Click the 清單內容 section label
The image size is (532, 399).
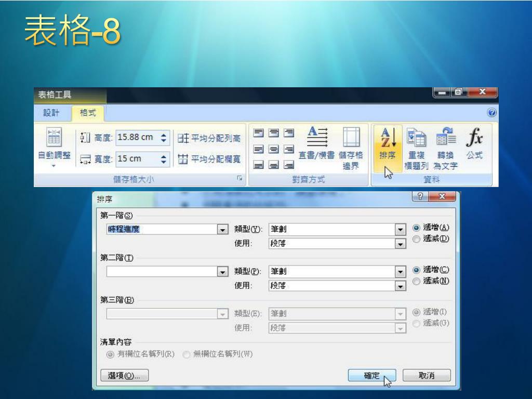click(116, 342)
